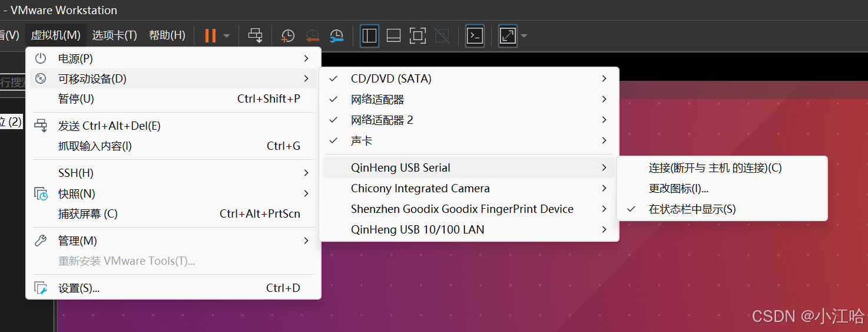The width and height of the screenshot is (868, 332).
Task: Click the wrench icon beside 管理(M)
Action: pos(41,241)
